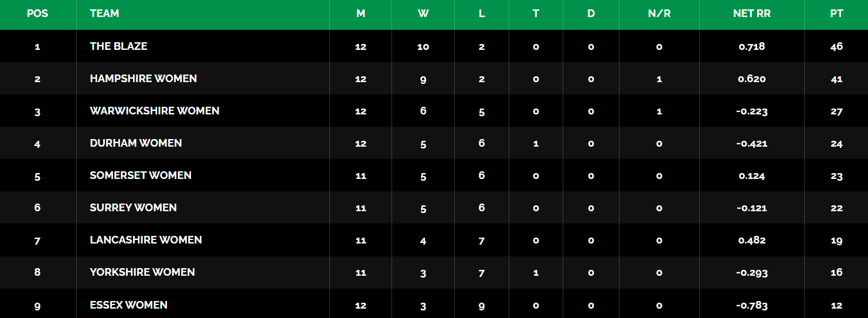Click the POS column header
The height and width of the screenshot is (318, 868).
pos(38,13)
